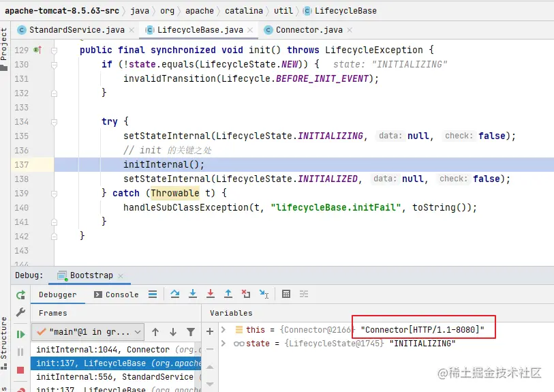Click the LifecycleBase class breadcrumb

340,11
